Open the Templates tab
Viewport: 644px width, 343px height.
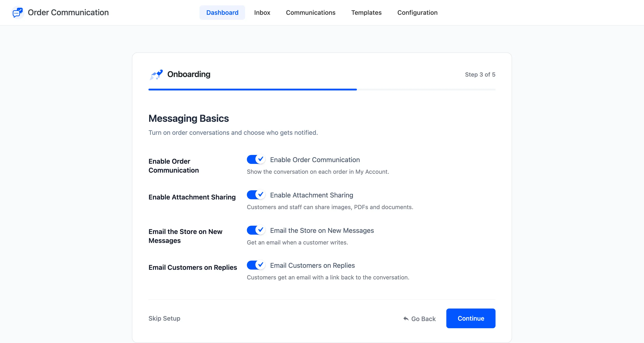[366, 13]
